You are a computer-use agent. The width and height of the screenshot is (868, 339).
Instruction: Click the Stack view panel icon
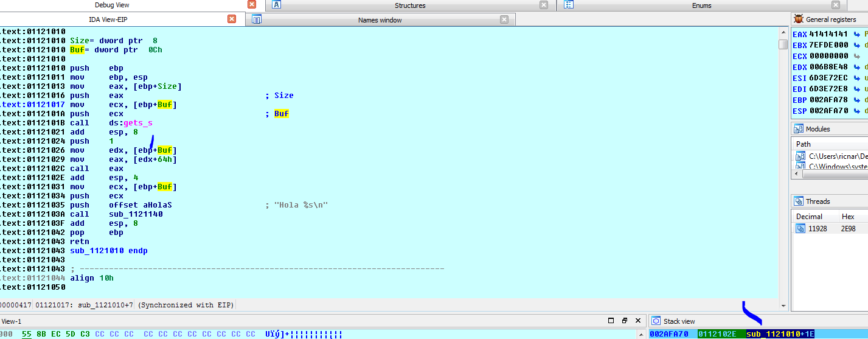pos(656,321)
